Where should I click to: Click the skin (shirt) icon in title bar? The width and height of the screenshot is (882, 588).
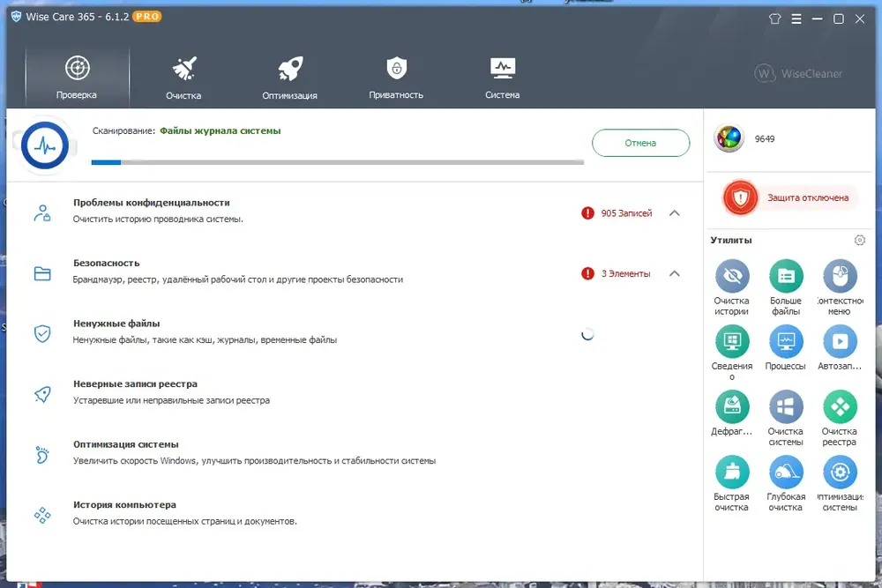pos(774,19)
